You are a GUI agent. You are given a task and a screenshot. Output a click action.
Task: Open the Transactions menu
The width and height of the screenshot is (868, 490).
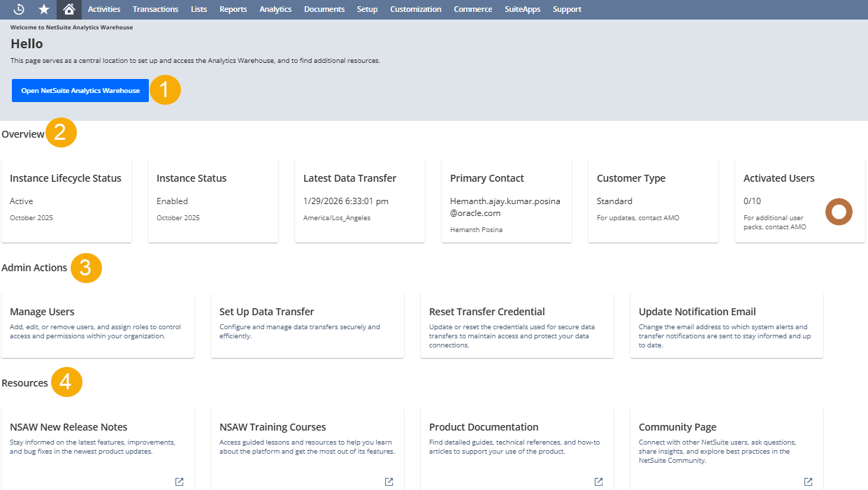pos(155,9)
